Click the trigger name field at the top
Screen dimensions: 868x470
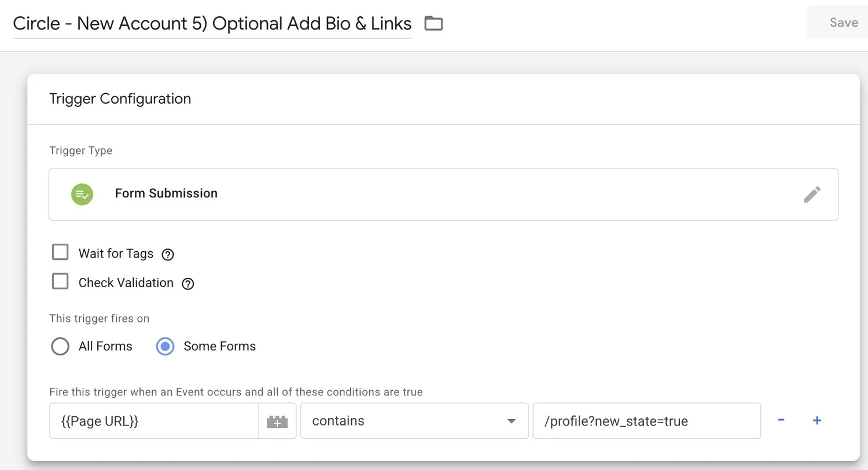[x=212, y=24]
